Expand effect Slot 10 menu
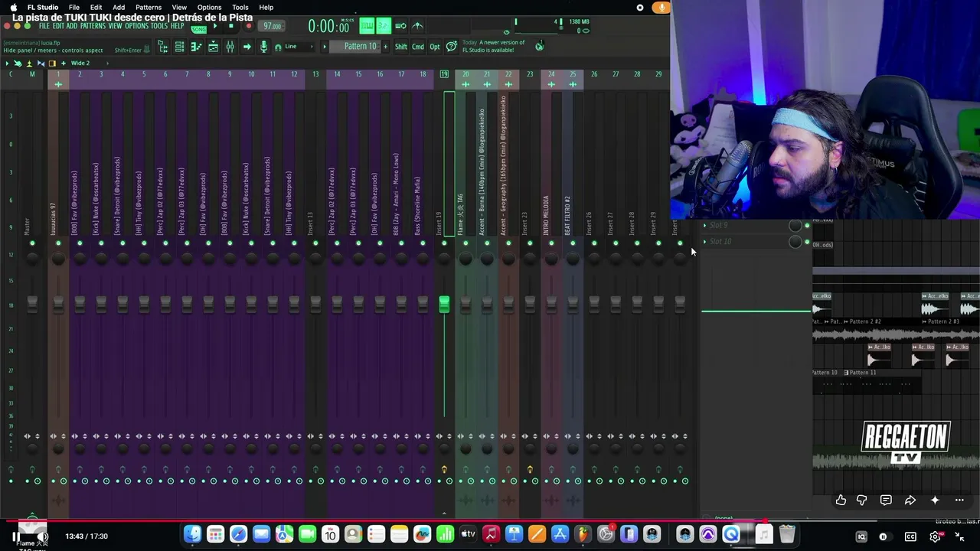This screenshot has width=980, height=551. pos(705,242)
